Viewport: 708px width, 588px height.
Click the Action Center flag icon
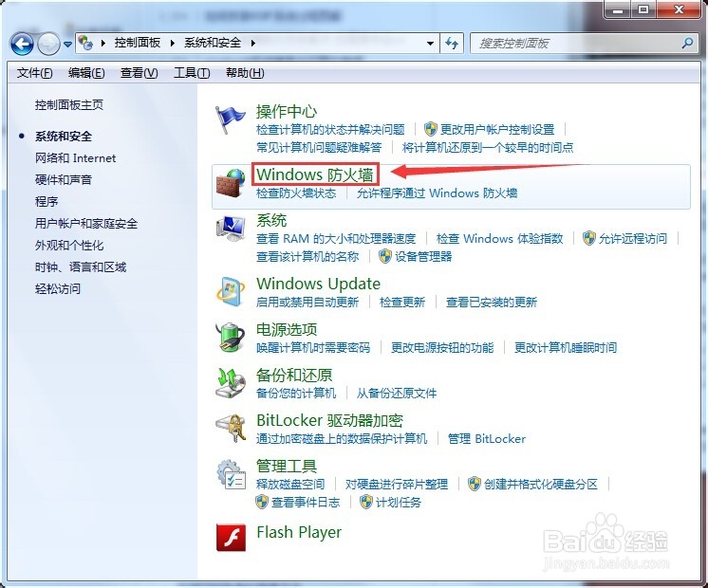(231, 119)
